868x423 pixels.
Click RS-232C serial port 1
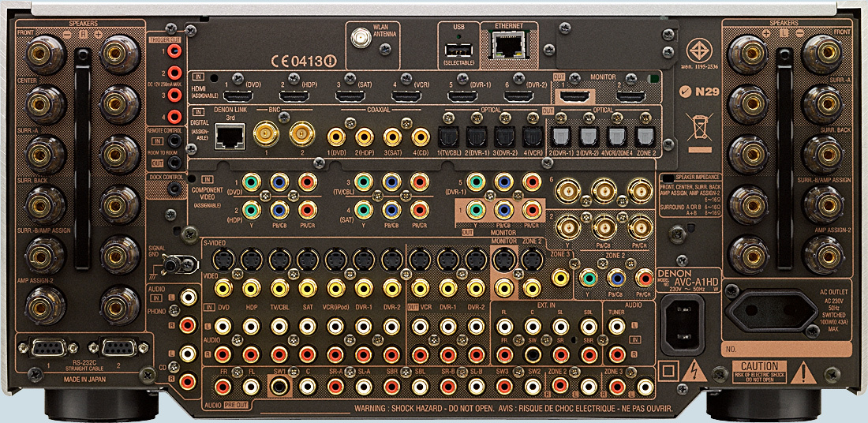click(48, 347)
